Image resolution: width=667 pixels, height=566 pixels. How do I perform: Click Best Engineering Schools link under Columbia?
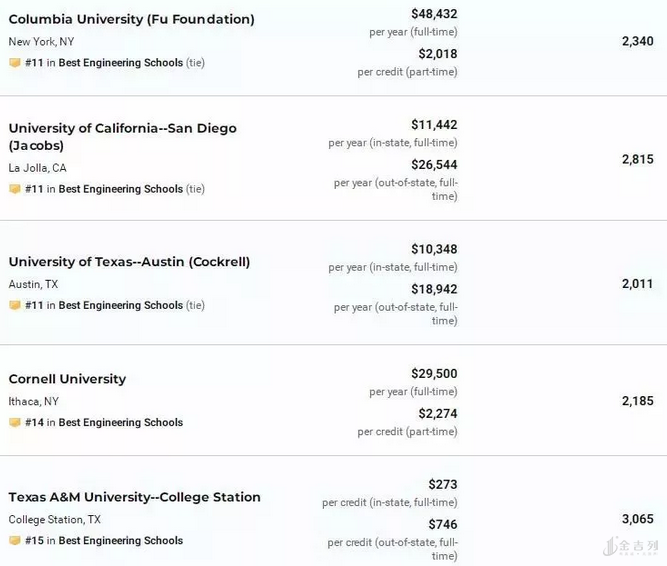click(x=120, y=63)
